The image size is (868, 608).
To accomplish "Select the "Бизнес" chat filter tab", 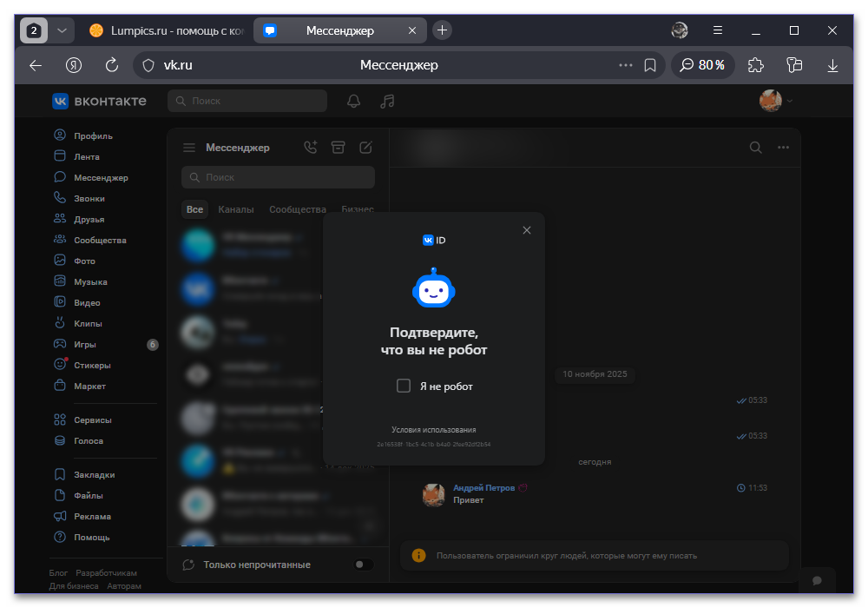I will (358, 209).
